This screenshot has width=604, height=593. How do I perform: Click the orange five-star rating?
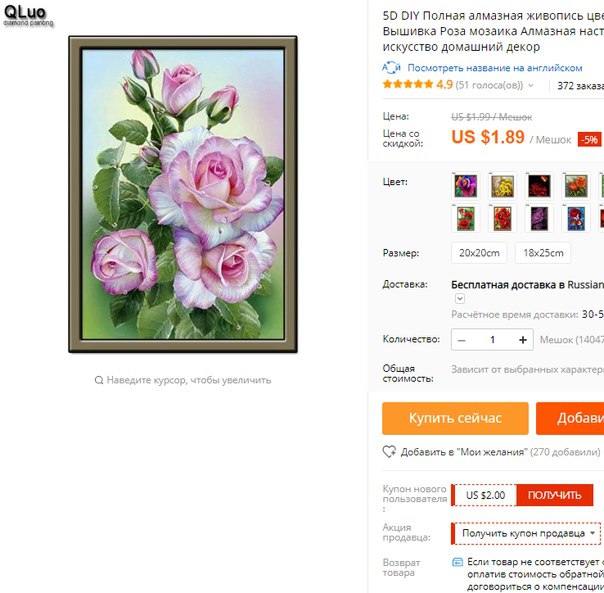coord(408,84)
